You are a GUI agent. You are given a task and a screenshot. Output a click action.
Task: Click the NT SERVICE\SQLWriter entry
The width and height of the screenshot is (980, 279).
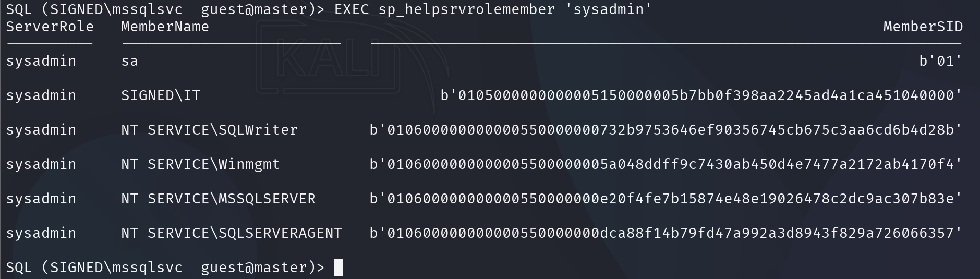point(209,130)
